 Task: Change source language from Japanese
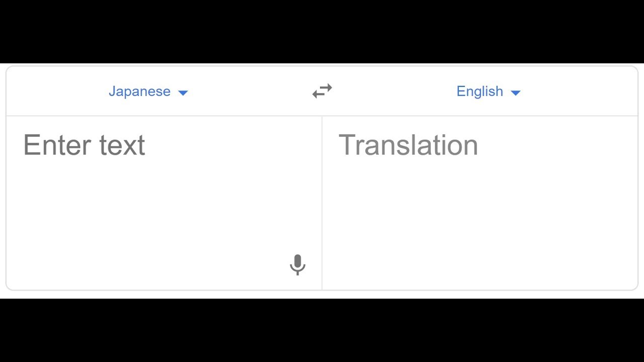[x=148, y=92]
